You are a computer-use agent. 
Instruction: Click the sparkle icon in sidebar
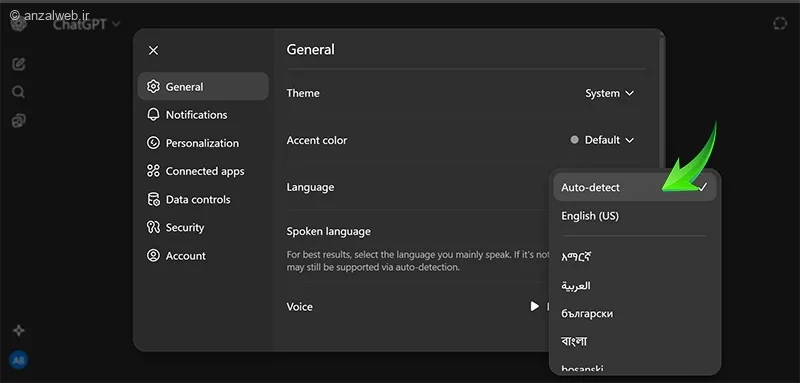pos(19,330)
